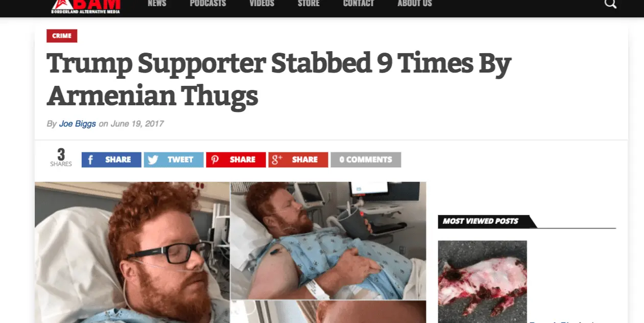Open the News menu item
Image resolution: width=644 pixels, height=323 pixels.
point(157,4)
